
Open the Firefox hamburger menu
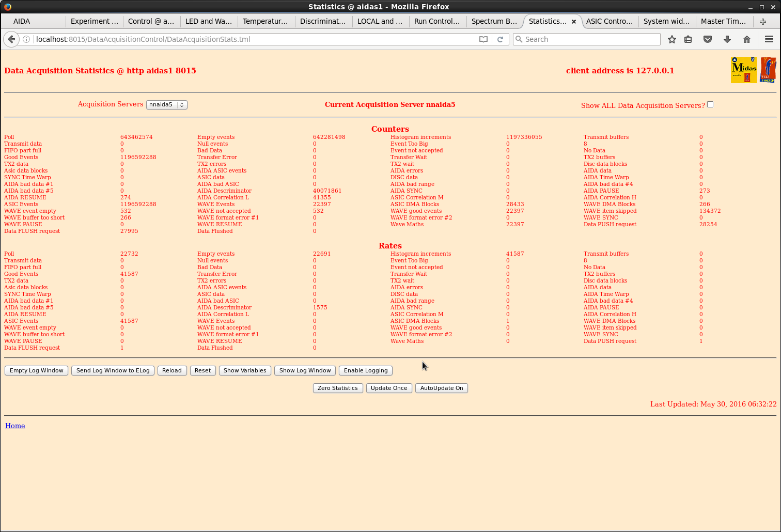pos(769,39)
